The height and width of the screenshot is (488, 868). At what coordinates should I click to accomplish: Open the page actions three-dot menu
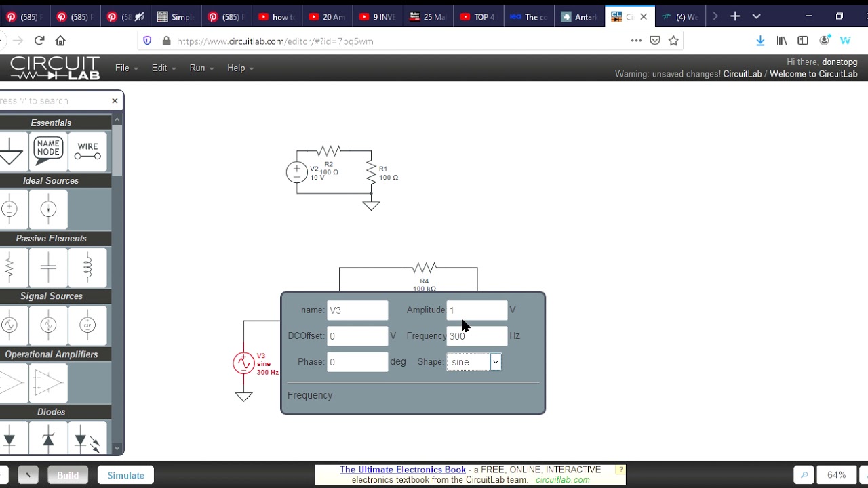(636, 41)
